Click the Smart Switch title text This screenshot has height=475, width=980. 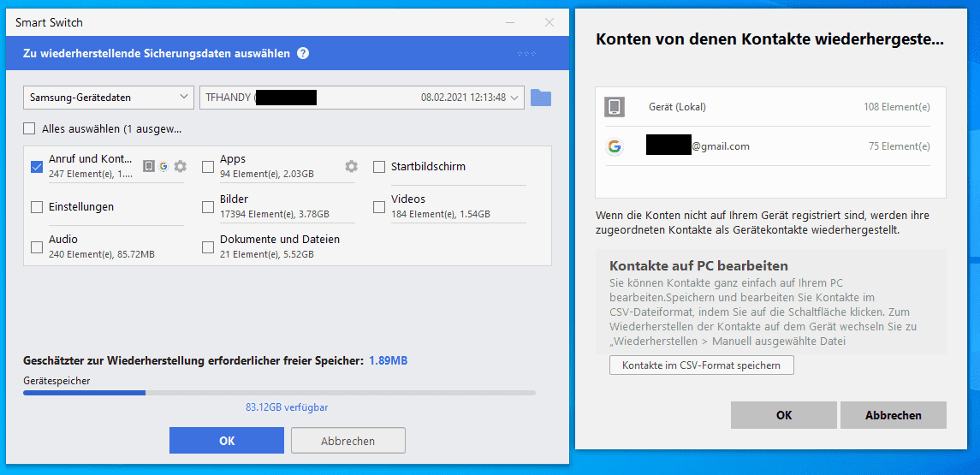49,22
